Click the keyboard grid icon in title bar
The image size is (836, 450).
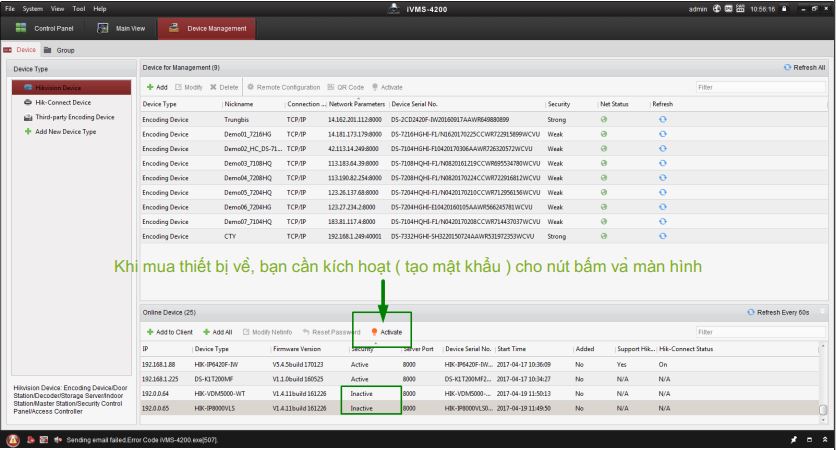(x=740, y=9)
